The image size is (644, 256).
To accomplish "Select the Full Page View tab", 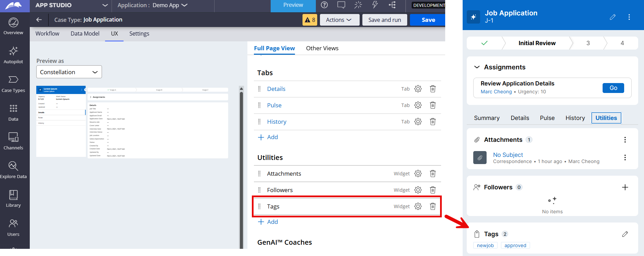I will [274, 48].
